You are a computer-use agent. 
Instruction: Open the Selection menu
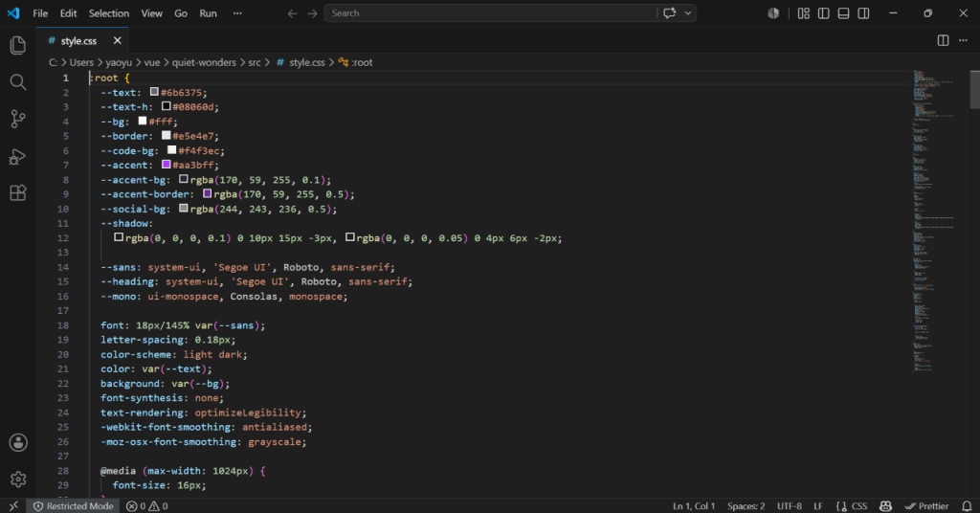pos(109,13)
